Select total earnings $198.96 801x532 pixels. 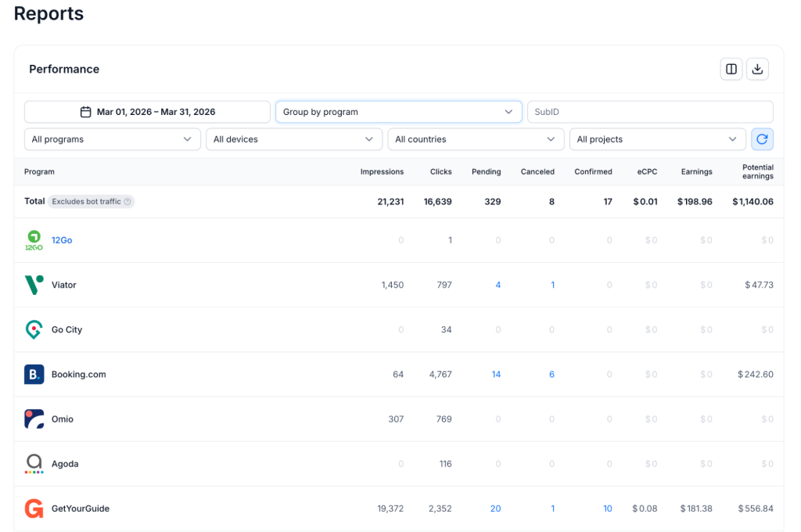(695, 201)
